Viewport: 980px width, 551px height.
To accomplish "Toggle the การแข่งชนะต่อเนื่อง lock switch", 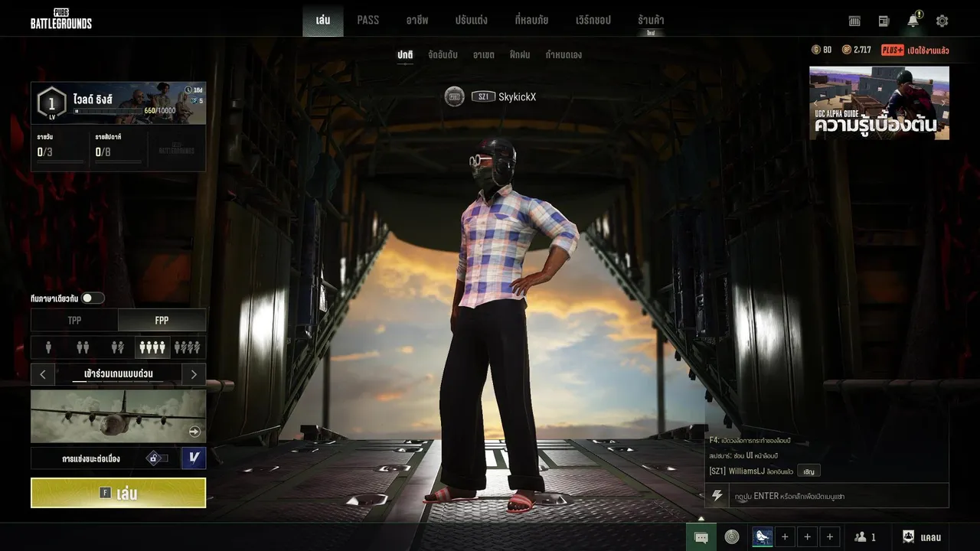I will tap(156, 458).
